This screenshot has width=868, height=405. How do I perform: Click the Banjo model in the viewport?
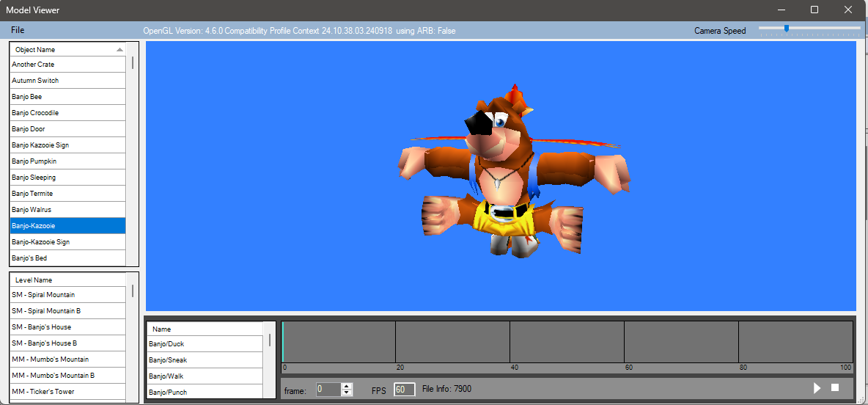coord(514,172)
